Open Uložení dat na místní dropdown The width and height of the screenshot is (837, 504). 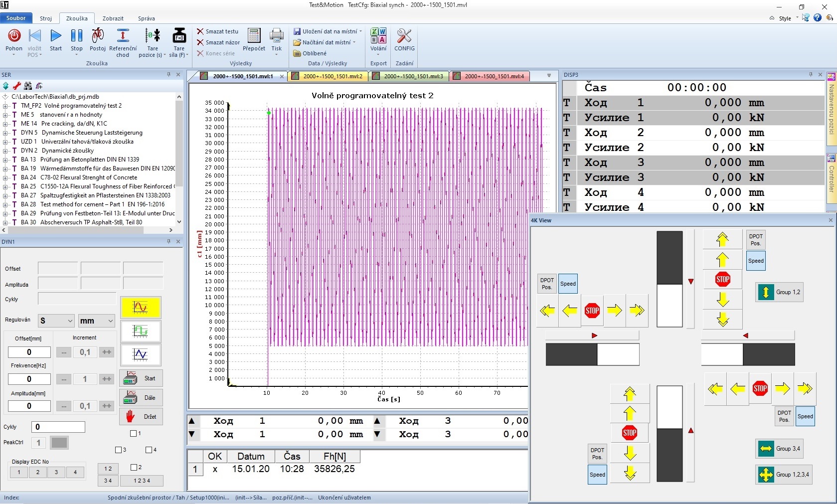360,31
